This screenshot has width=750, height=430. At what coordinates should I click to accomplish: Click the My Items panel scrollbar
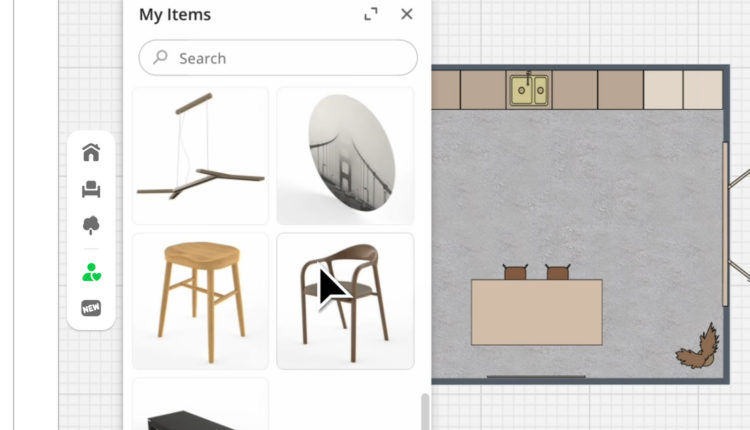pyautogui.click(x=425, y=410)
